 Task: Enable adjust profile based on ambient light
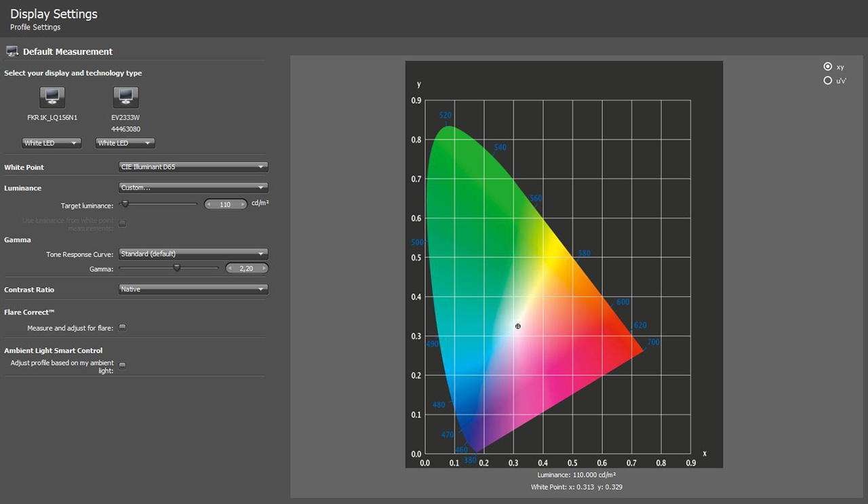[x=122, y=366]
